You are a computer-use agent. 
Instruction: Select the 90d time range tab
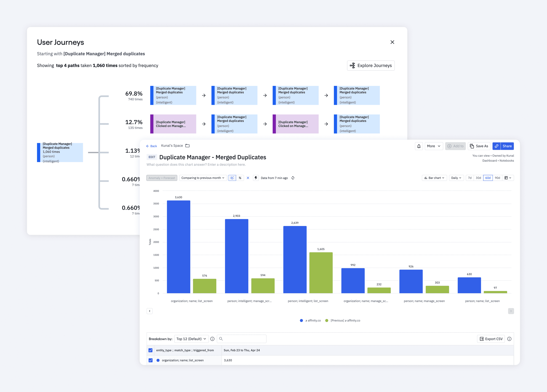point(497,178)
